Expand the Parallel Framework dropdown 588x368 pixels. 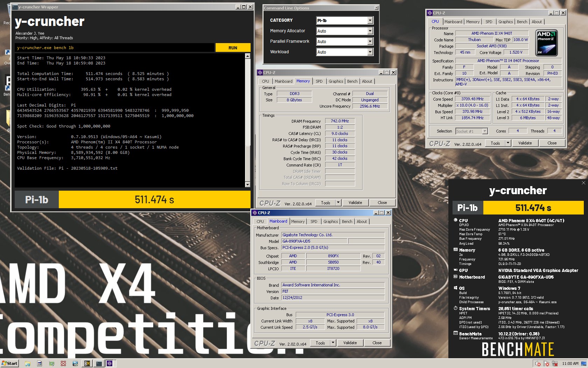click(x=370, y=41)
